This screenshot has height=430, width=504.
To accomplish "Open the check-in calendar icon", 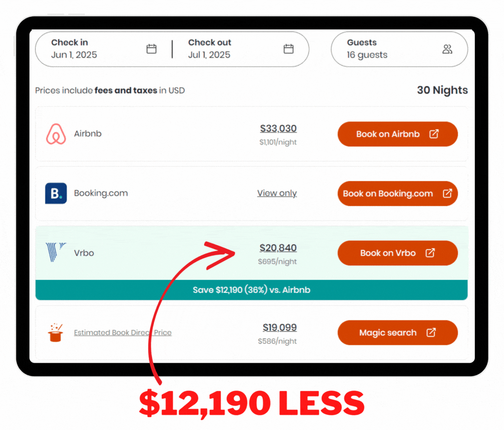I will 152,49.
